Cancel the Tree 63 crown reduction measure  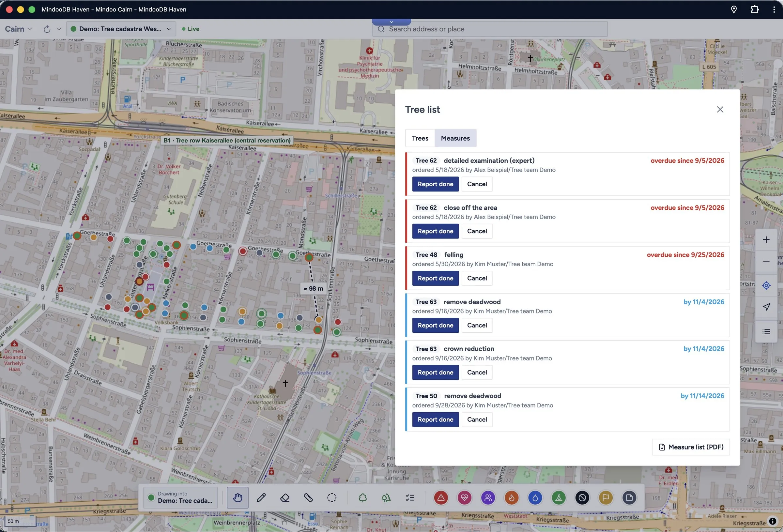point(477,372)
